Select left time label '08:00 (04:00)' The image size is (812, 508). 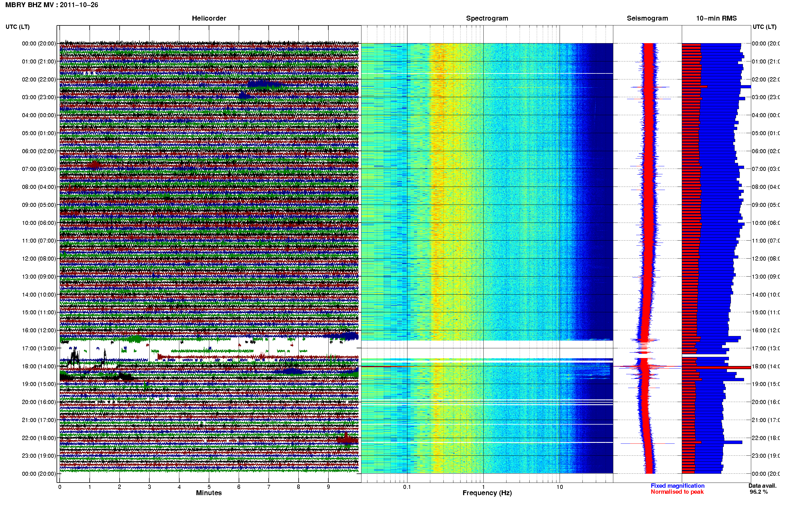(39, 187)
